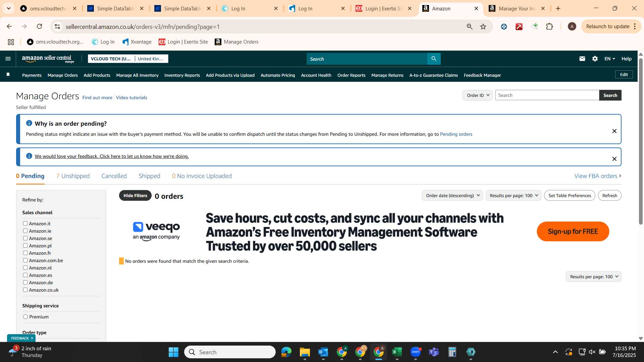Image resolution: width=644 pixels, height=362 pixels.
Task: Check the Amazon.se sales channel box
Action: pos(25,238)
